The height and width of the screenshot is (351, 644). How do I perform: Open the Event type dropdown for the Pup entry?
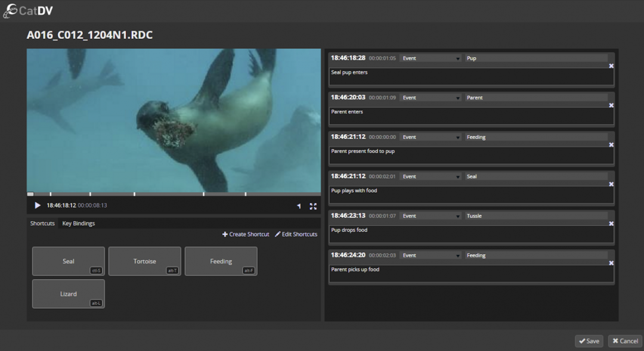coord(431,58)
